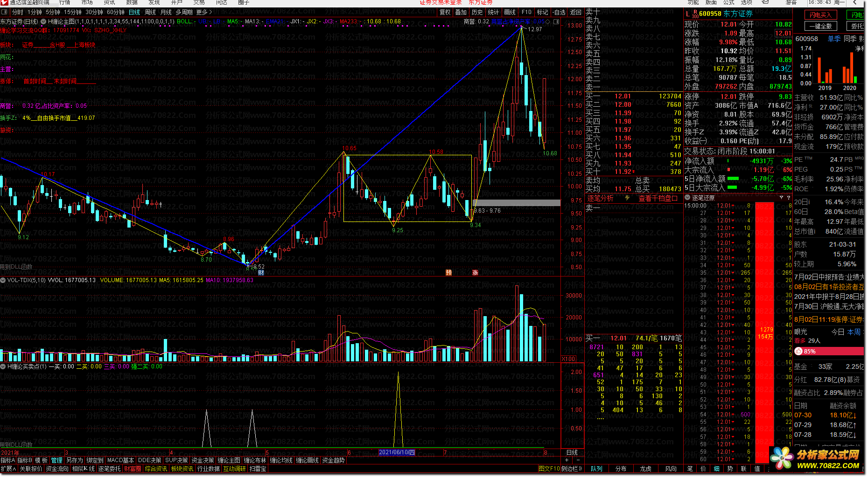Screen dimensions: 868x477
Task: Click the 返回 button
Action: [x=576, y=12]
